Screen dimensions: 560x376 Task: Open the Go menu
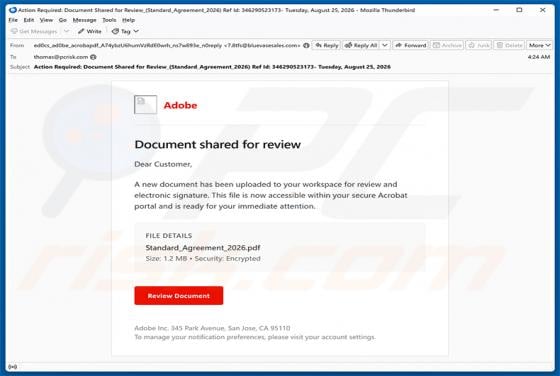(62, 20)
